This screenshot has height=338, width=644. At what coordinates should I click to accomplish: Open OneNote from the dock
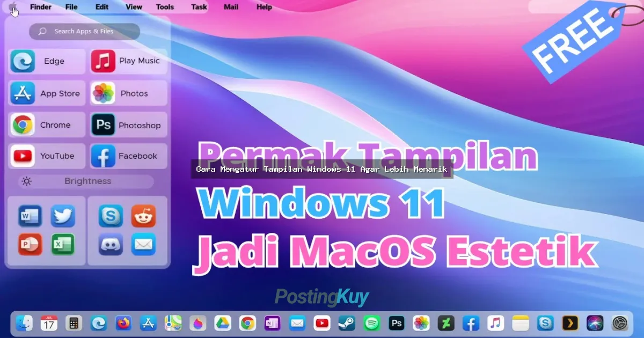pos(273,323)
